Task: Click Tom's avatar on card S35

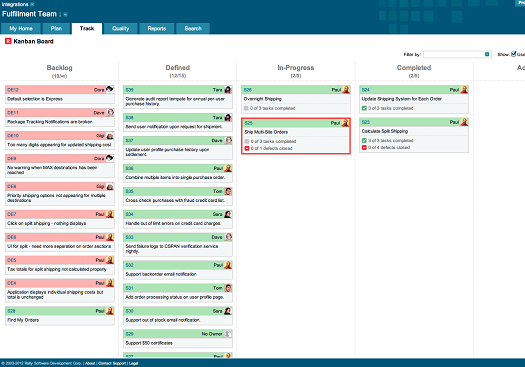Action: [x=228, y=191]
